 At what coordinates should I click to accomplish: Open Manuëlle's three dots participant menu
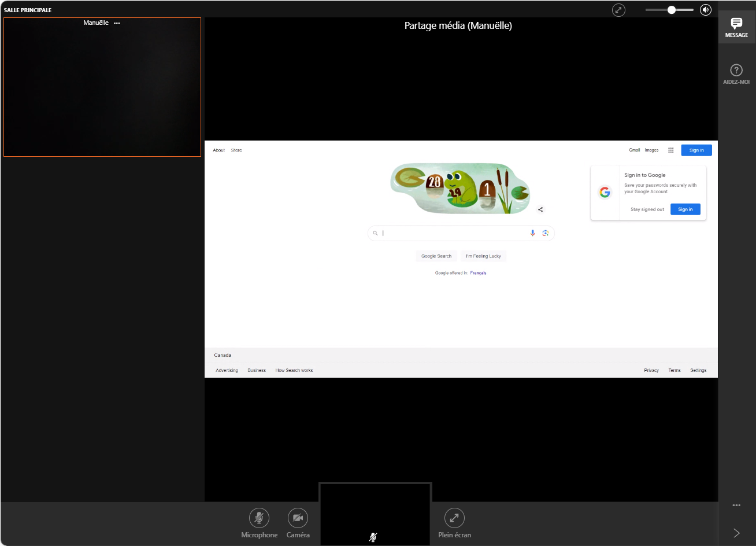click(x=117, y=23)
